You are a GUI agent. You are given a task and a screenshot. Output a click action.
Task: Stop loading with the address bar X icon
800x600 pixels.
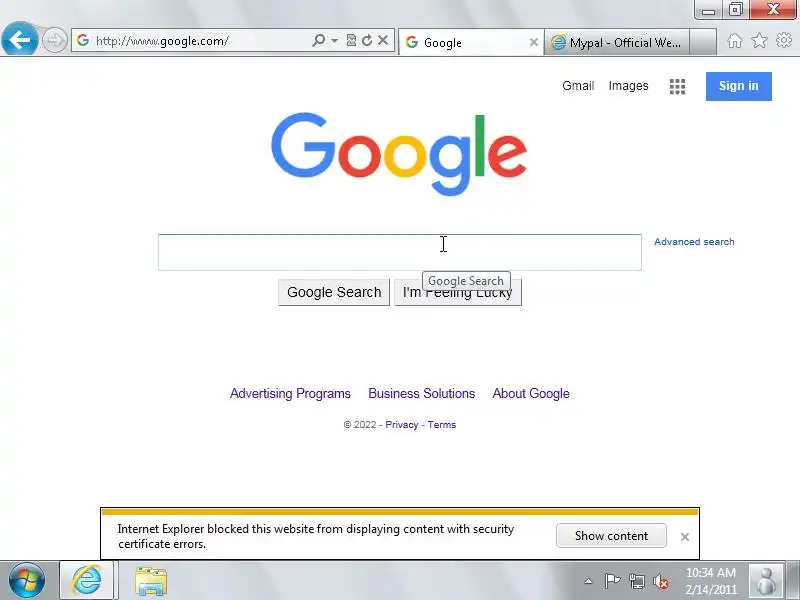pyautogui.click(x=383, y=40)
